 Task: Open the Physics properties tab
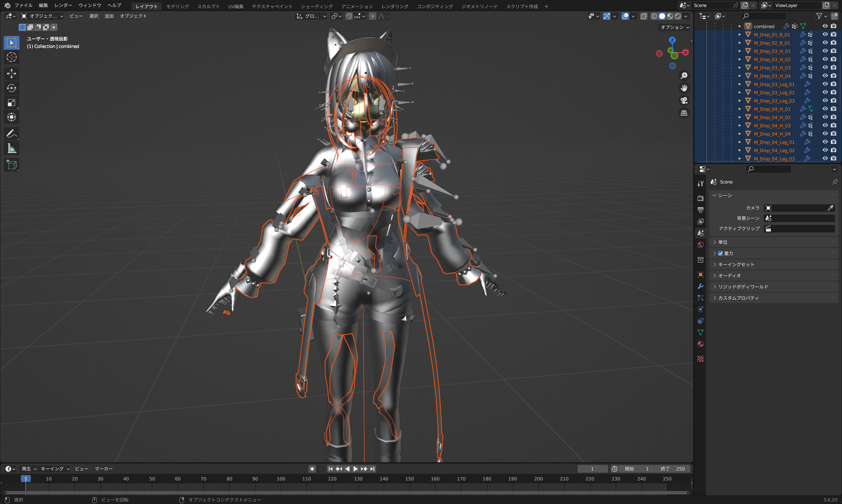click(701, 309)
